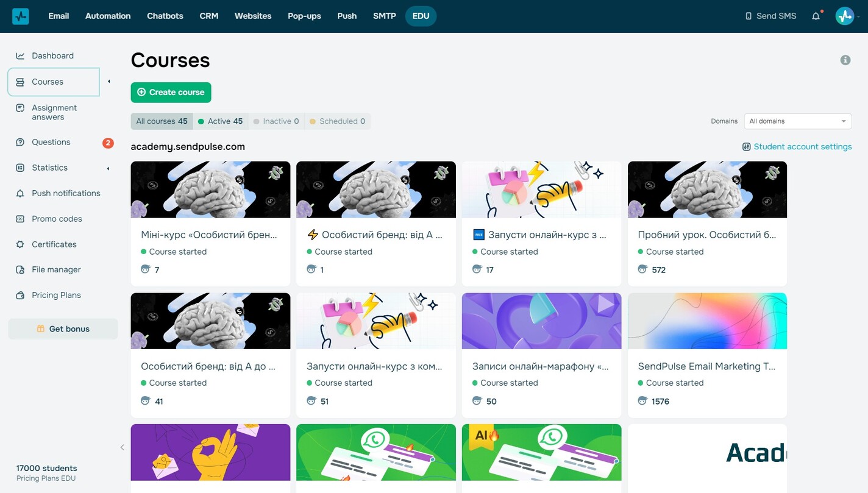Click the SendPulse logo icon

click(21, 16)
